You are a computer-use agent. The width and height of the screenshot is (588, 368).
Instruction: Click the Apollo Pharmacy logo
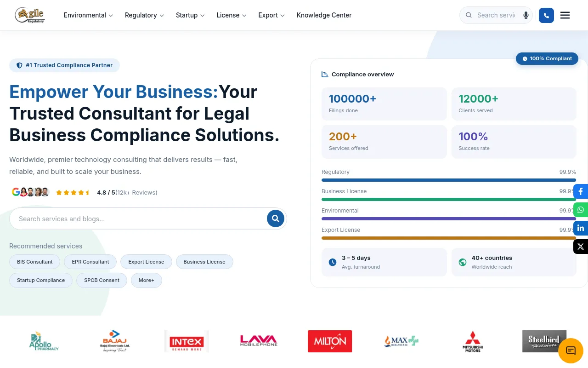44,341
